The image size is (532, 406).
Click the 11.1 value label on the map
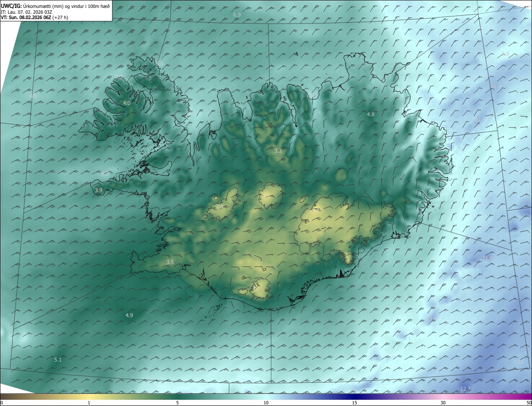519,362
